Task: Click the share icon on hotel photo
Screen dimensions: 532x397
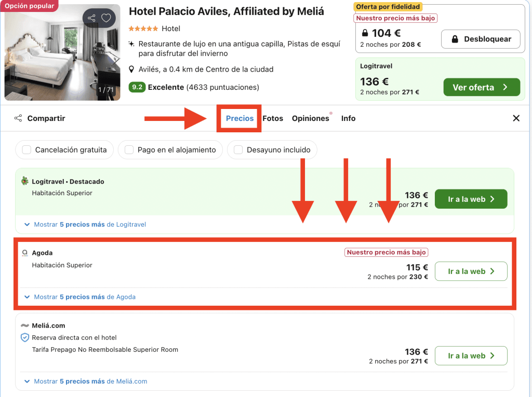Action: click(x=92, y=18)
